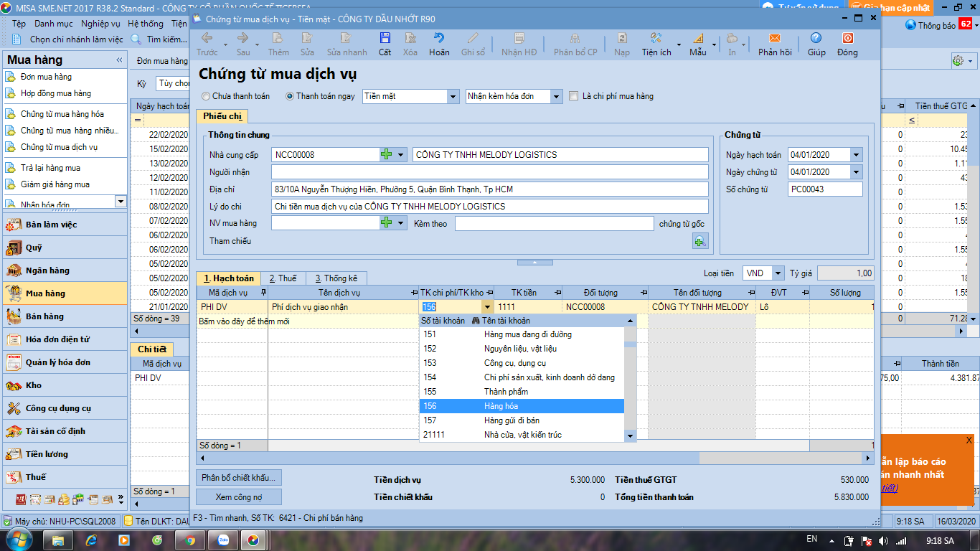The width and height of the screenshot is (980, 551).
Task: Click the Xem công nợ button
Action: coord(239,496)
